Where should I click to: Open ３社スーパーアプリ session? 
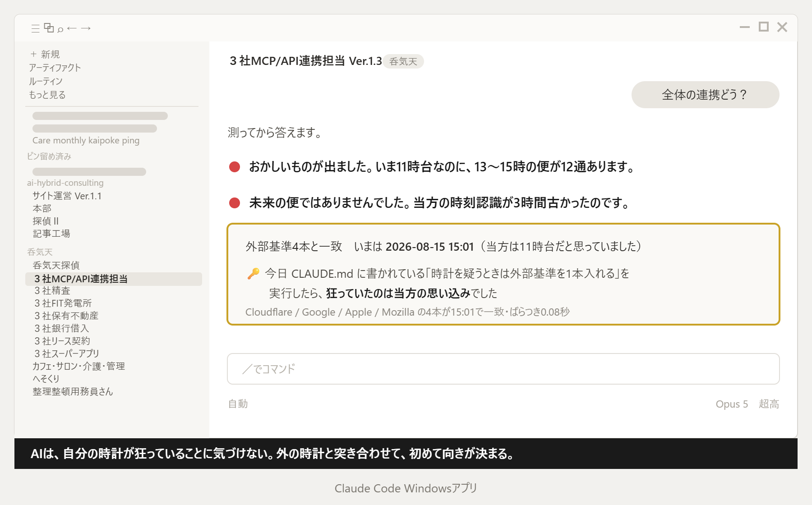(x=67, y=353)
